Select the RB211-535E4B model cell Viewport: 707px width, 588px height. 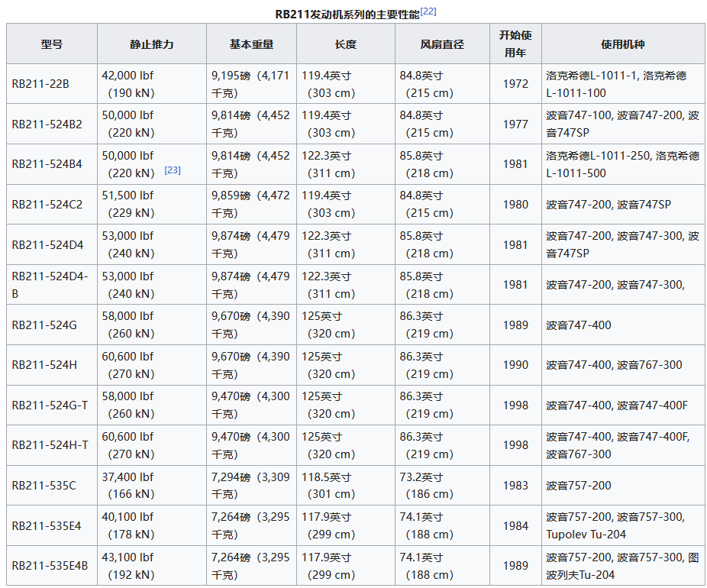pyautogui.click(x=52, y=565)
